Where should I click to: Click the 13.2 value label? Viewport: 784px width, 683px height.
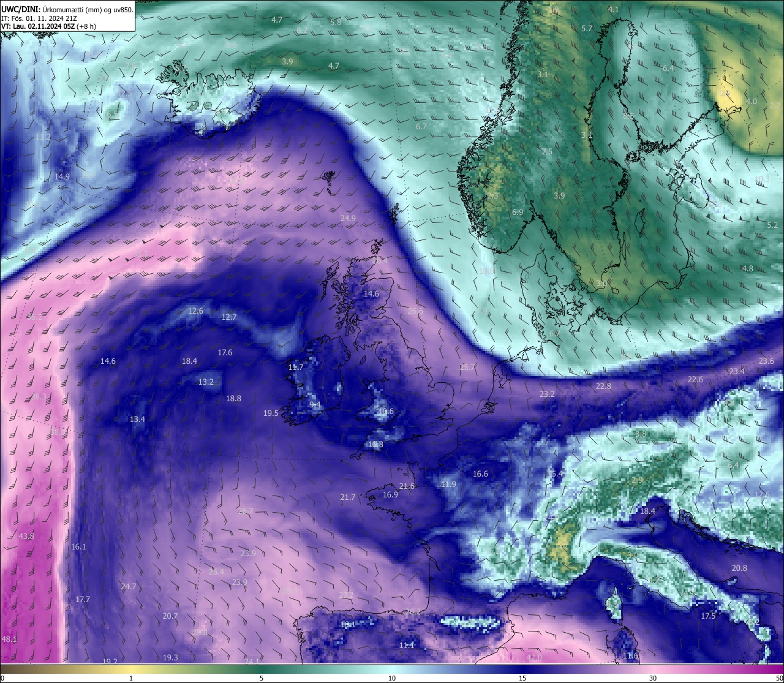(206, 382)
